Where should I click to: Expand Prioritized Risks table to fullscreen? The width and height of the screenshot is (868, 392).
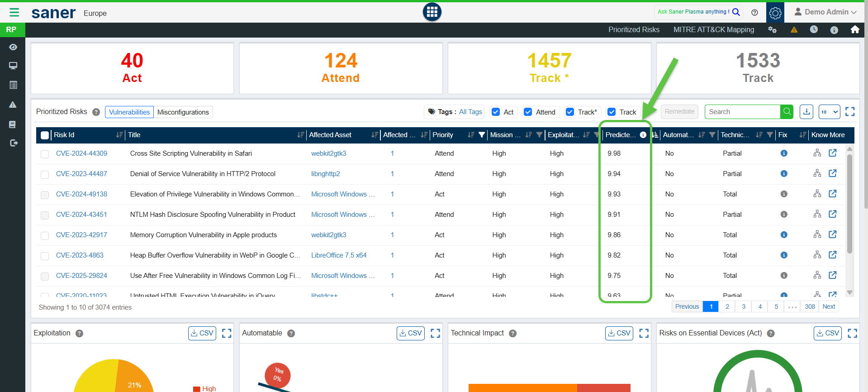(x=849, y=112)
